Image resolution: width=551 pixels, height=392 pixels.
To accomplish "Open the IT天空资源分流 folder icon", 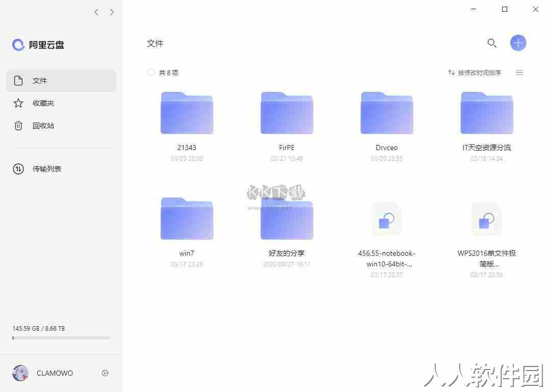I will point(487,113).
